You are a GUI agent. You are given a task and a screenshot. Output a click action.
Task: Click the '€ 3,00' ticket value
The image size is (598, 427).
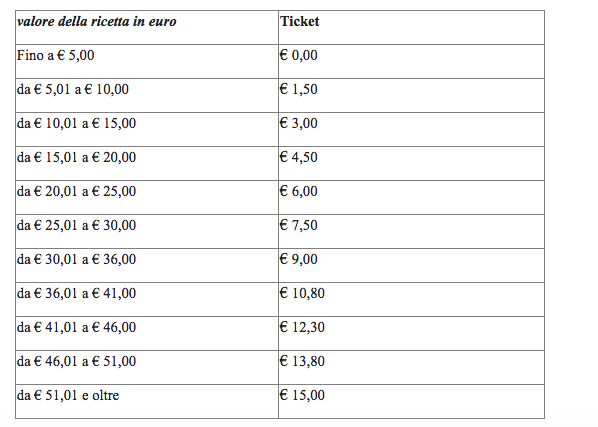[x=299, y=124]
